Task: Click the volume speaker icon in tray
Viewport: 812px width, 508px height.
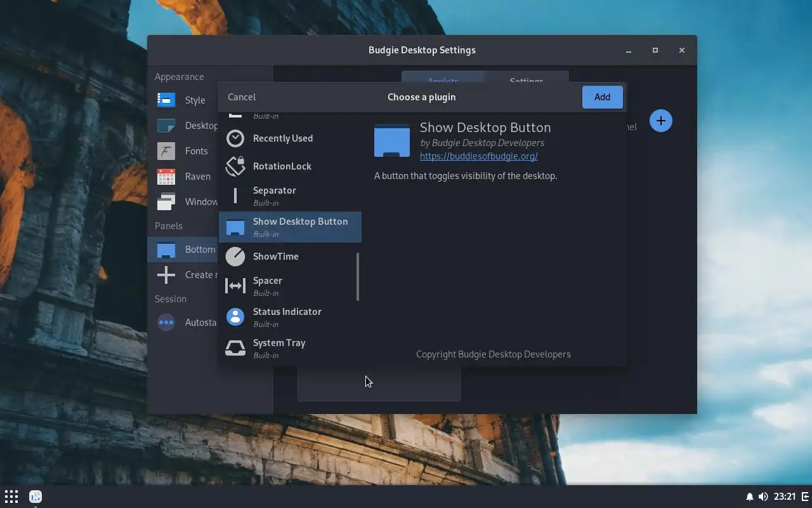Action: pyautogui.click(x=763, y=497)
